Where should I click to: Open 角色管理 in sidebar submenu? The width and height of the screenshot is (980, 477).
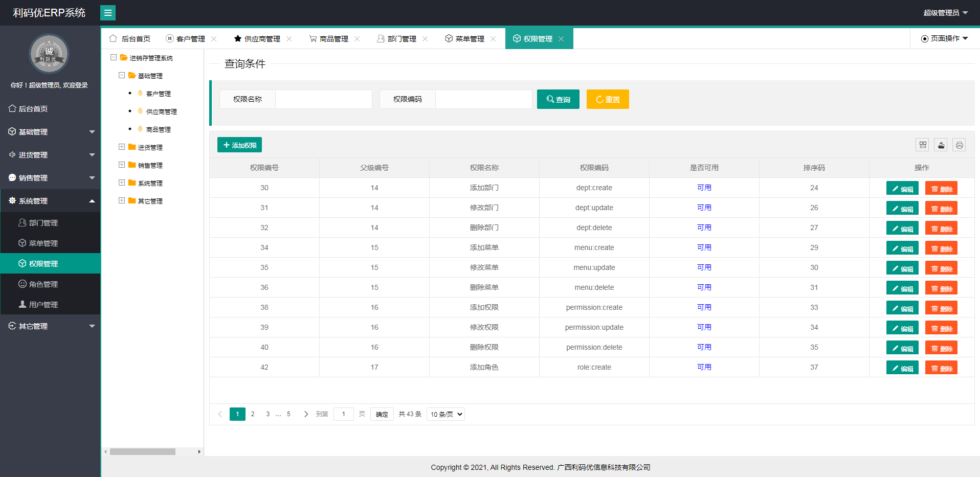pos(50,284)
